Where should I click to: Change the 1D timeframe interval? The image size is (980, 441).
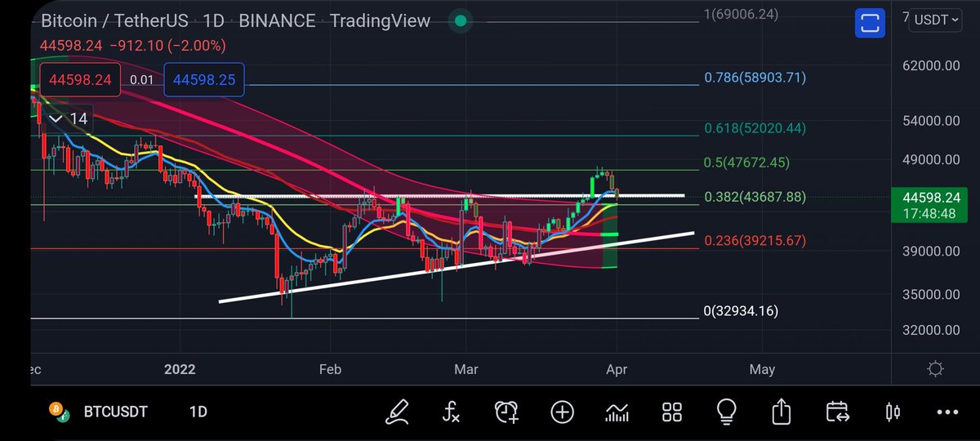click(198, 412)
